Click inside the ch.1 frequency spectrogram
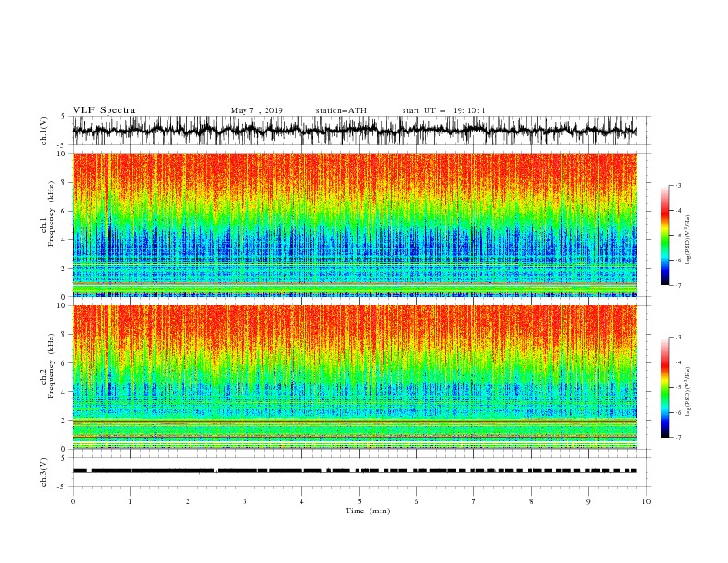728x563 pixels. coord(354,224)
